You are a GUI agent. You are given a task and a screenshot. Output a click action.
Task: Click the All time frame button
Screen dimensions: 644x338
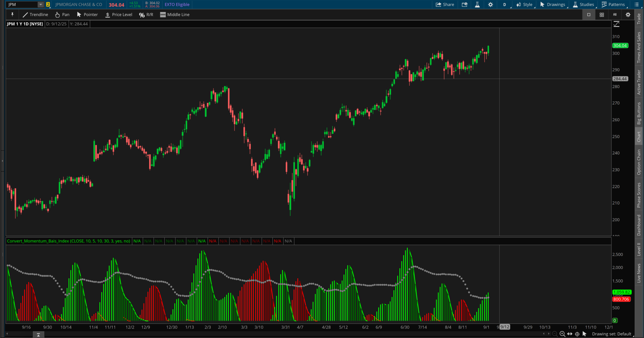614,15
